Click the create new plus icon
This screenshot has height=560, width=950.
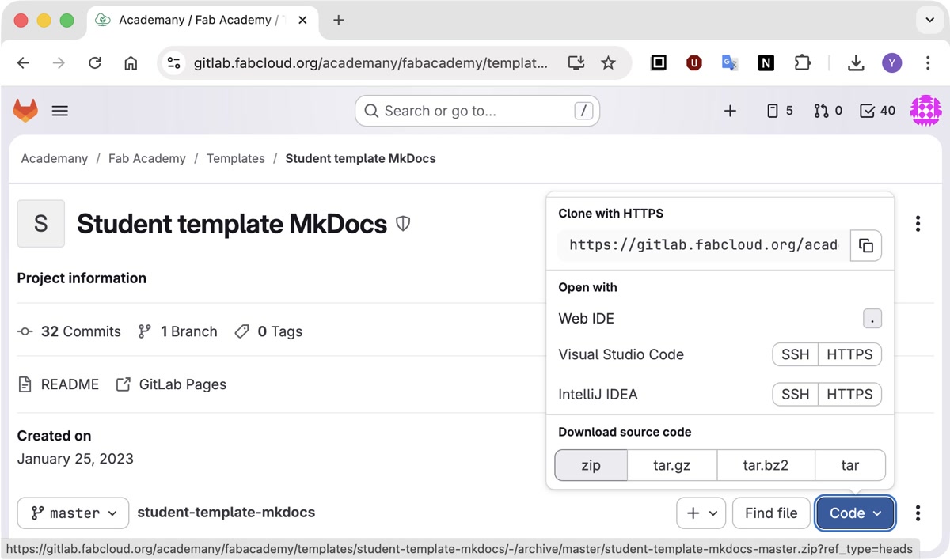coord(730,111)
